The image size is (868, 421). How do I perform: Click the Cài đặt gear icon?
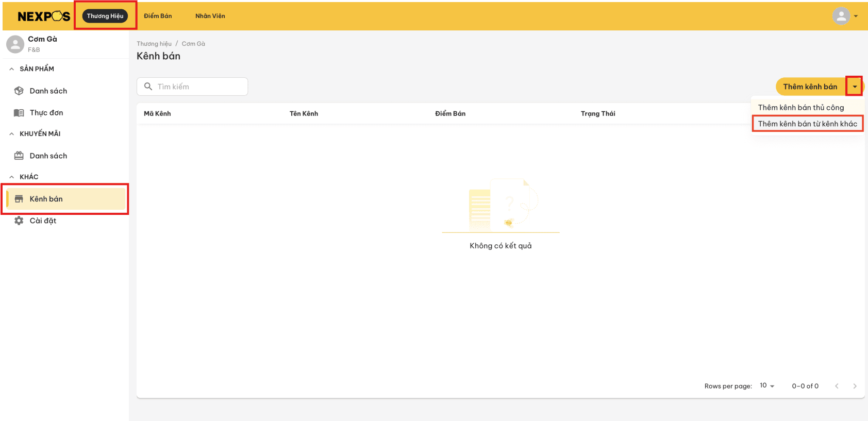tap(19, 221)
